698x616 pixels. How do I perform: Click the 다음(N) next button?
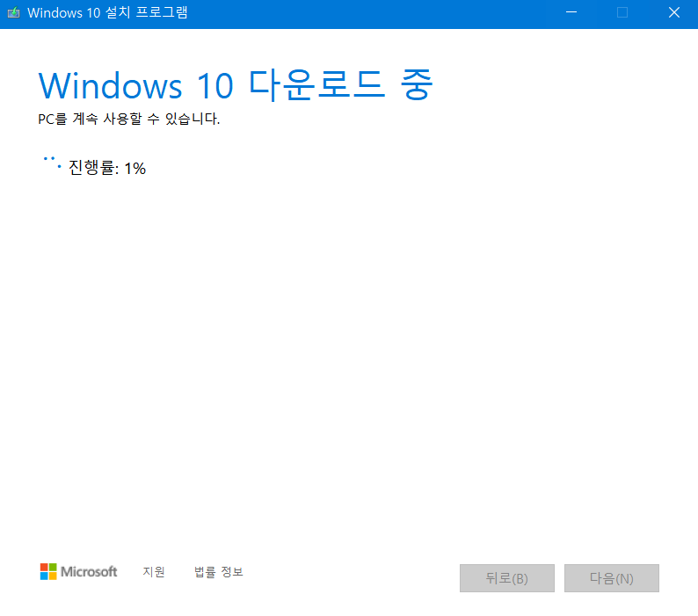pyautogui.click(x=612, y=578)
